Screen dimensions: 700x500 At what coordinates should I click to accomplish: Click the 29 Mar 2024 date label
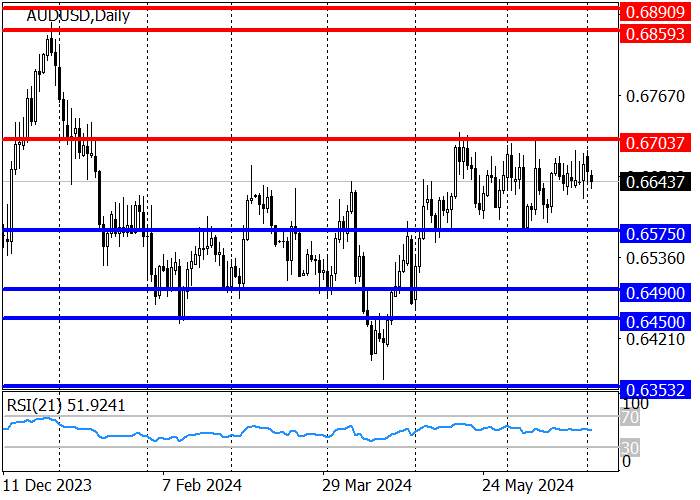[367, 485]
